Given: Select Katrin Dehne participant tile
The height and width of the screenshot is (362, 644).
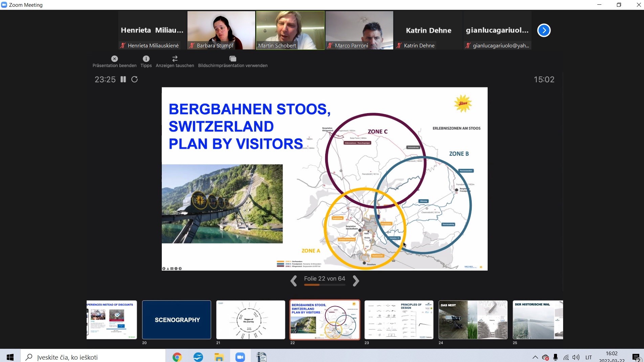Looking at the screenshot, I should coord(428,30).
